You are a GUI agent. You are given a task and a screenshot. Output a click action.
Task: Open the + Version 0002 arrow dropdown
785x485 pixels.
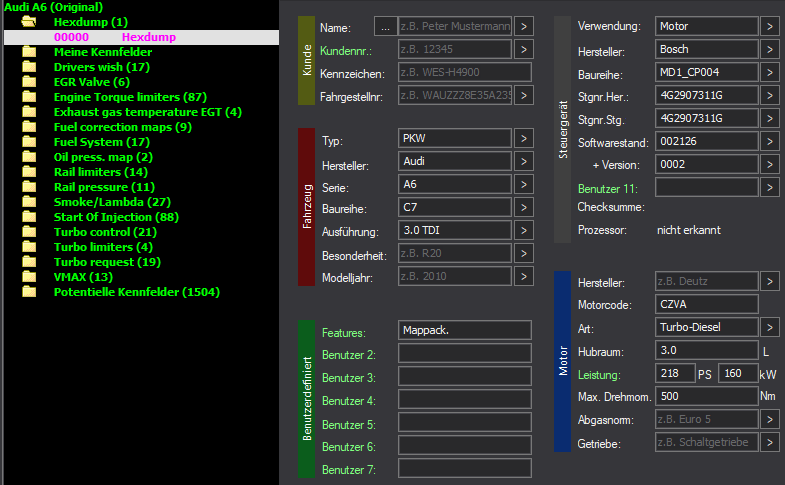770,164
